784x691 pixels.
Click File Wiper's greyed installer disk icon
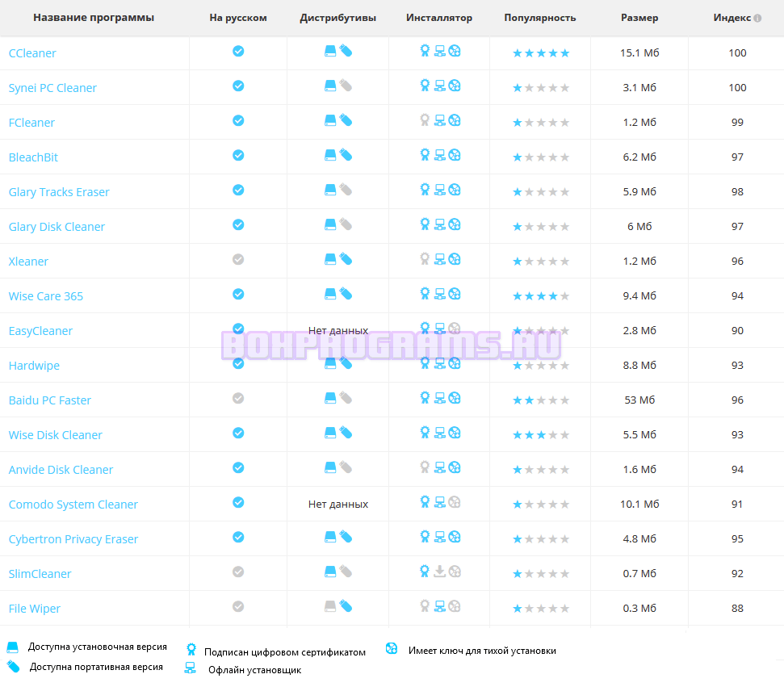330,606
